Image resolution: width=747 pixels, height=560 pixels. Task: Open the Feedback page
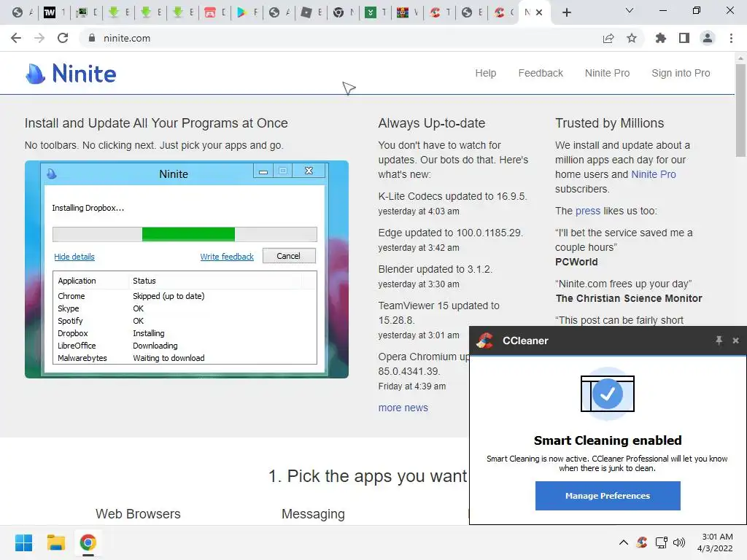pos(541,73)
